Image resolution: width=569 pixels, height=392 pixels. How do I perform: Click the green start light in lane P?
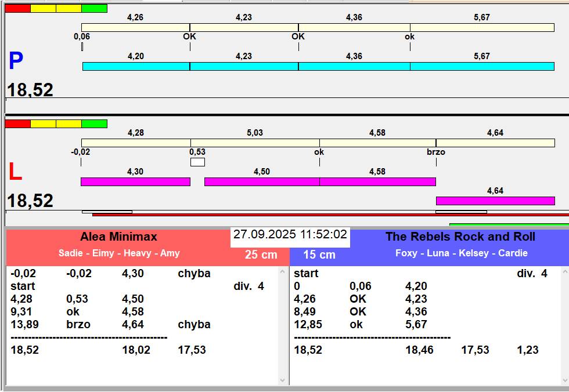click(x=94, y=8)
